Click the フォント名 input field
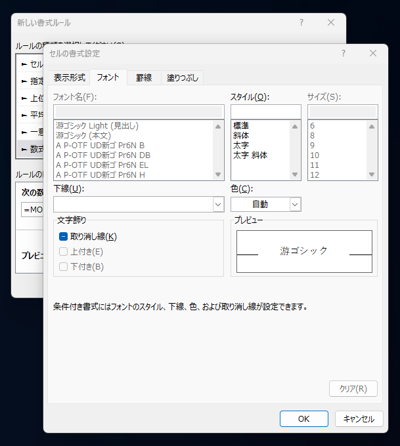 pyautogui.click(x=139, y=112)
